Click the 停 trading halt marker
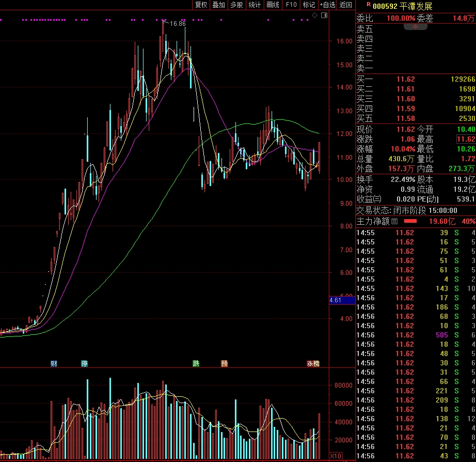The width and height of the screenshot is (476, 462). coord(85,363)
